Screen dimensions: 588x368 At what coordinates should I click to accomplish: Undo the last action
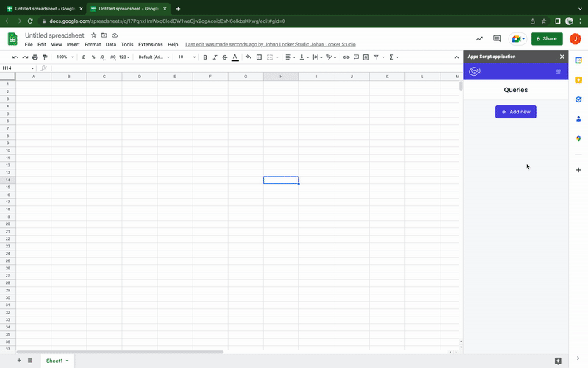tap(15, 57)
